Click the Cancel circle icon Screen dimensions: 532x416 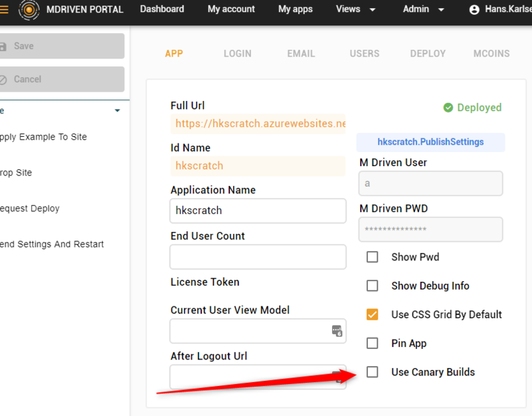click(3, 80)
